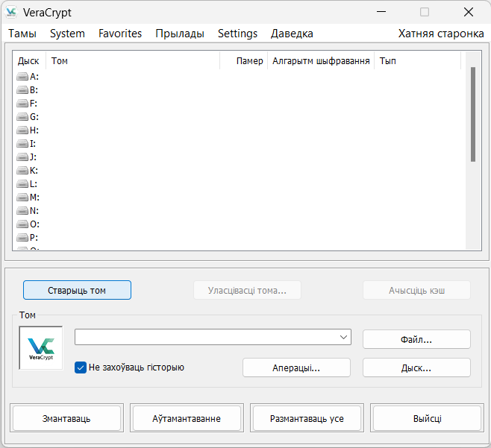Click the Дыск... button
The height and width of the screenshot is (448, 491).
click(416, 367)
